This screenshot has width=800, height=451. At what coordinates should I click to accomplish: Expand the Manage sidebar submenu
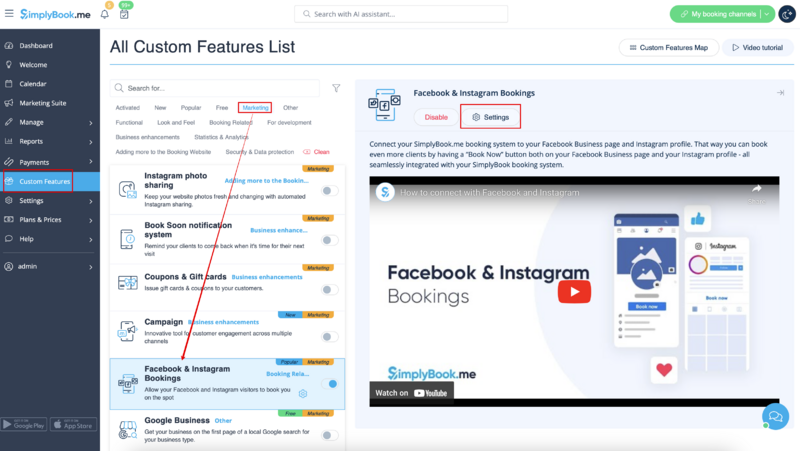point(91,123)
